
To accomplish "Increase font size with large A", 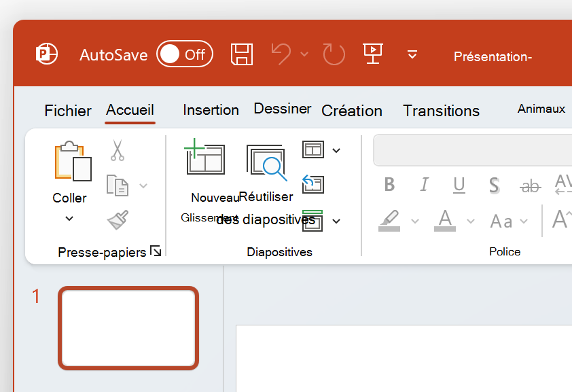I will point(561,219).
